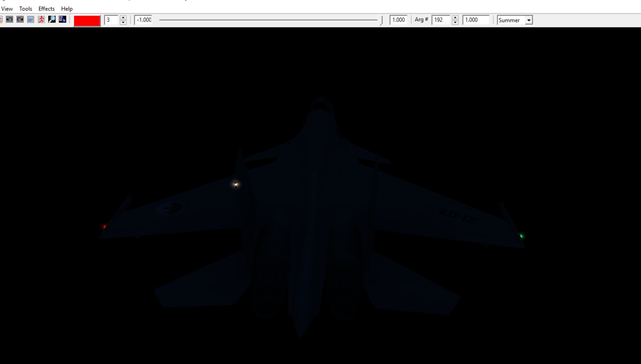Click the blue fast-forward icon
641x364 pixels.
[31, 20]
